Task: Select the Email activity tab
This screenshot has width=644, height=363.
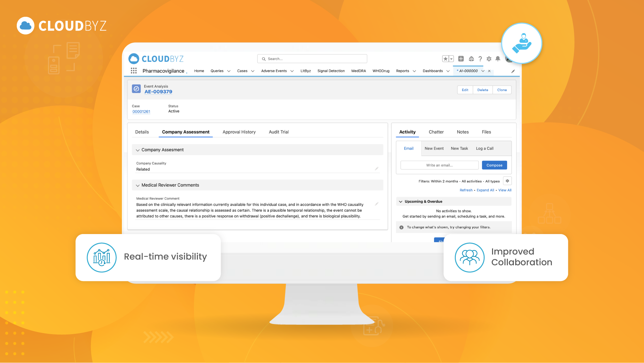Action: (409, 148)
